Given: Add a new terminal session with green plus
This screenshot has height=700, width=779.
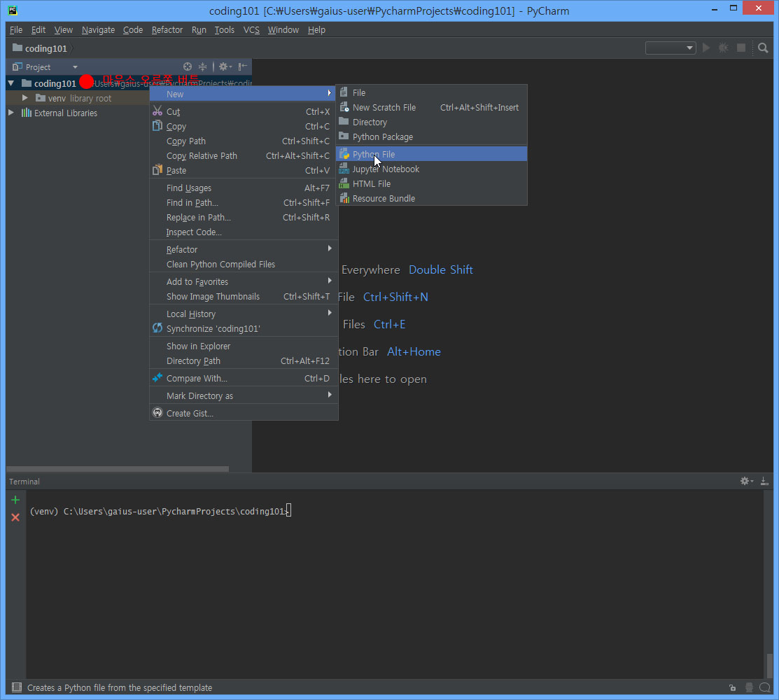Looking at the screenshot, I should pos(15,500).
